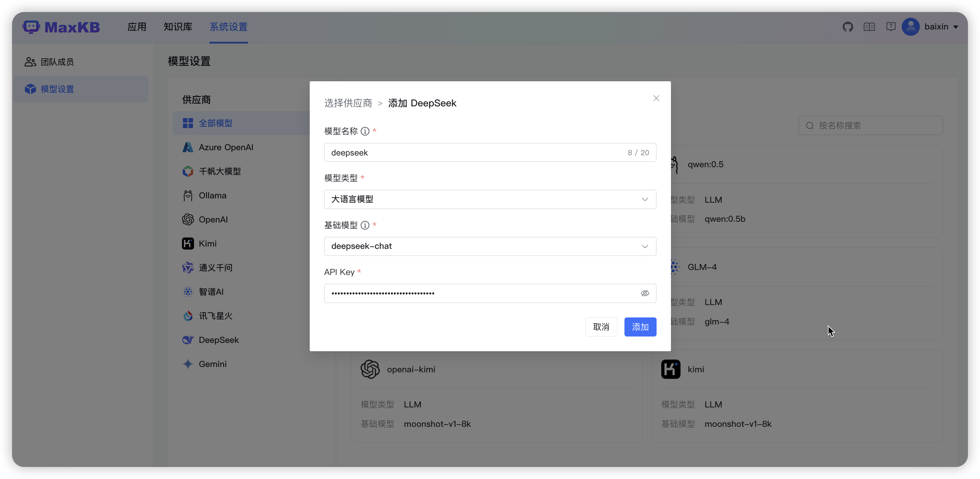The image size is (980, 479).
Task: Open the help icon in the top bar
Action: click(x=891, y=27)
